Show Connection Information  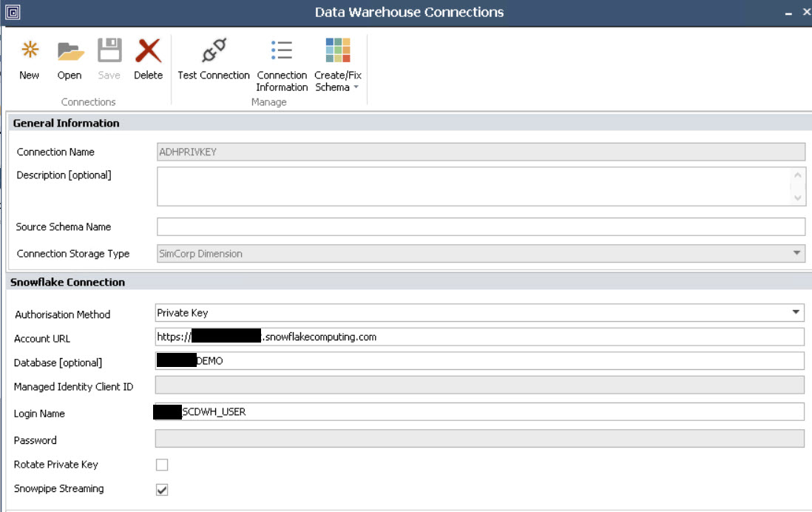(x=282, y=65)
